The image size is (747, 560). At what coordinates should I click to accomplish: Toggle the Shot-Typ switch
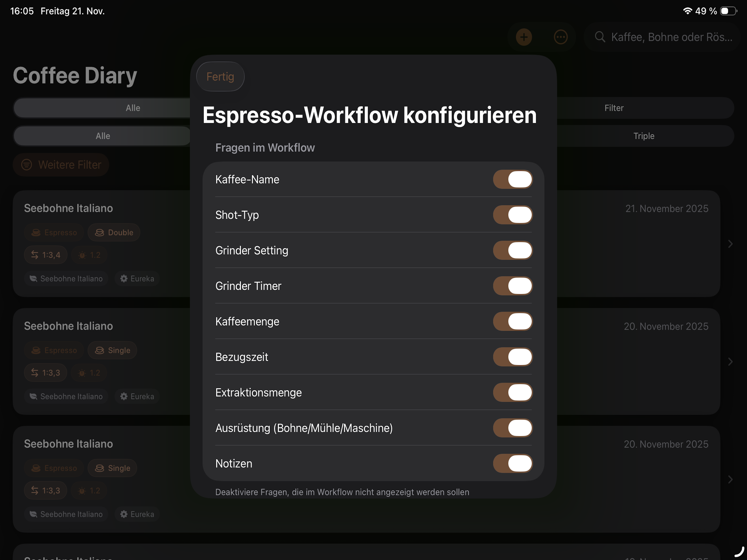pyautogui.click(x=513, y=215)
